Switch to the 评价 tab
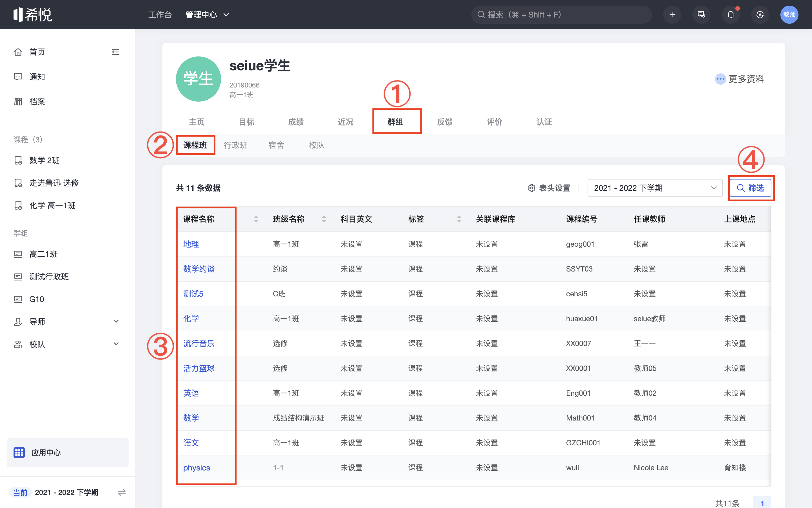Screen dimensions: 812x508 click(x=495, y=122)
